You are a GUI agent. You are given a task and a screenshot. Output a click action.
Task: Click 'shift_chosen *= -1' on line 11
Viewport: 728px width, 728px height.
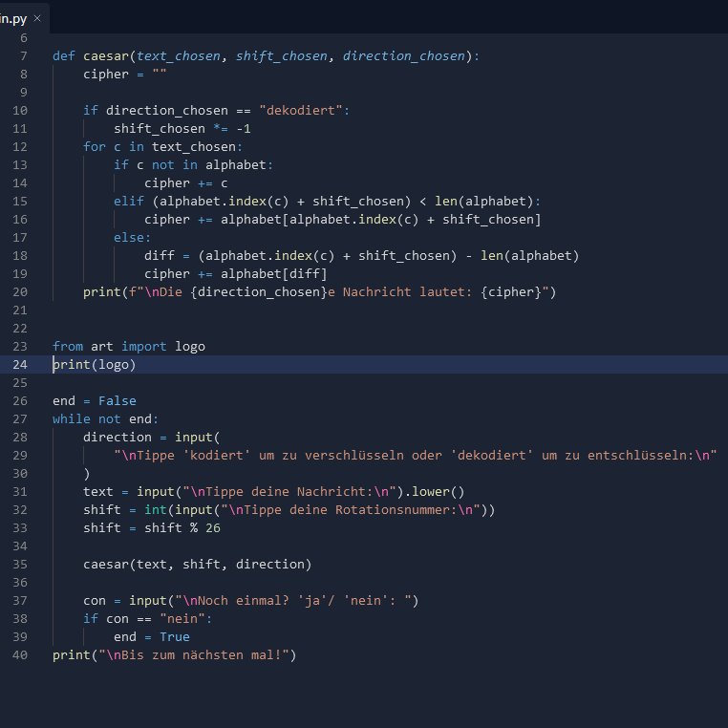[182, 129]
